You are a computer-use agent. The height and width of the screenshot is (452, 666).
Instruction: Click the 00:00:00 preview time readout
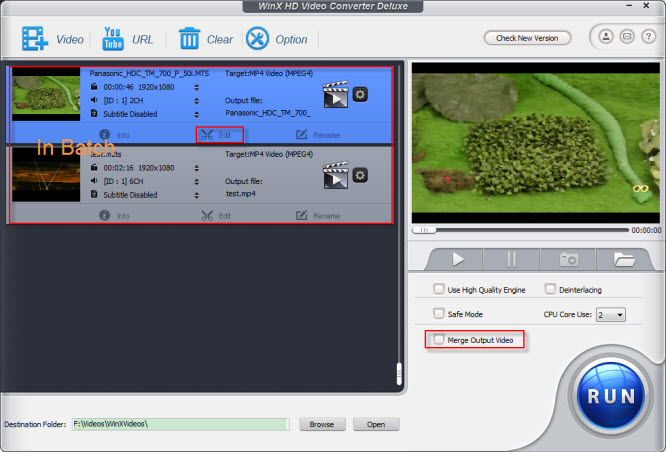646,230
